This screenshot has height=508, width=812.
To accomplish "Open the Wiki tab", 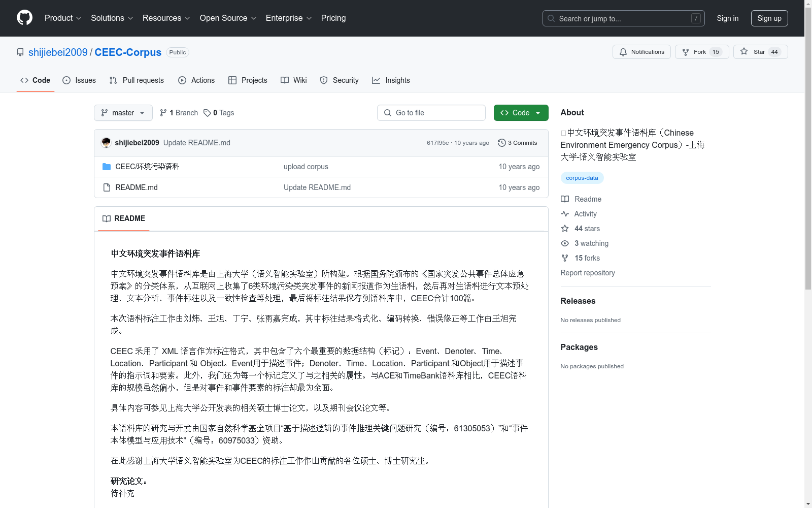I will tap(294, 80).
